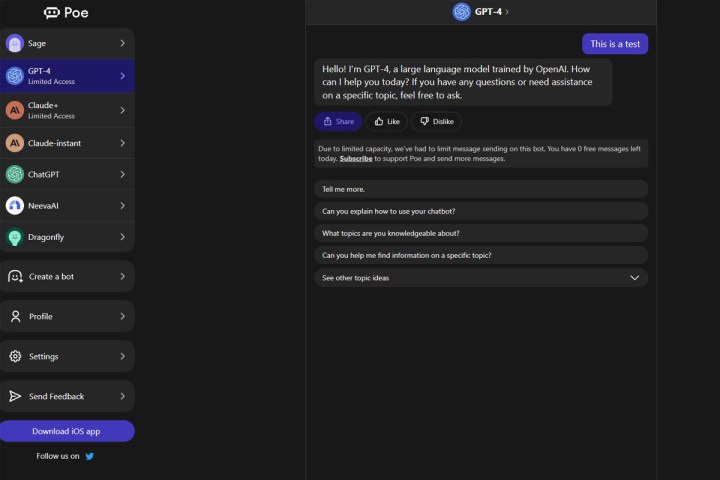
Task: Click the chevron on GPT-4 sidebar row
Action: point(123,76)
